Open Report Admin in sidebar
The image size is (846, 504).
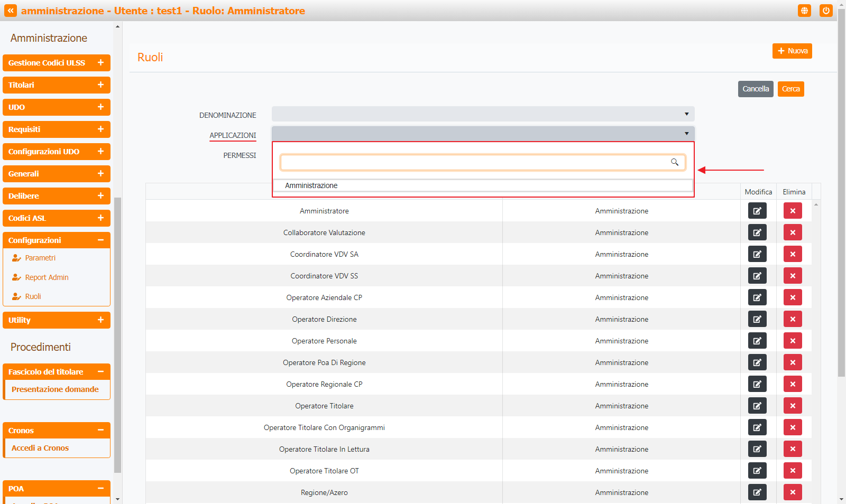click(47, 277)
